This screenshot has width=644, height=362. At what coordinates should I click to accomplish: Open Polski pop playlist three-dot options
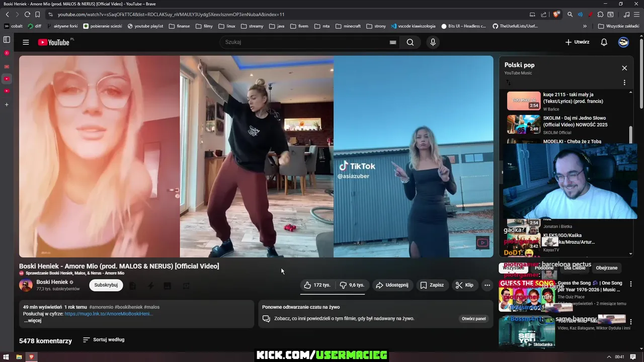[x=624, y=82]
